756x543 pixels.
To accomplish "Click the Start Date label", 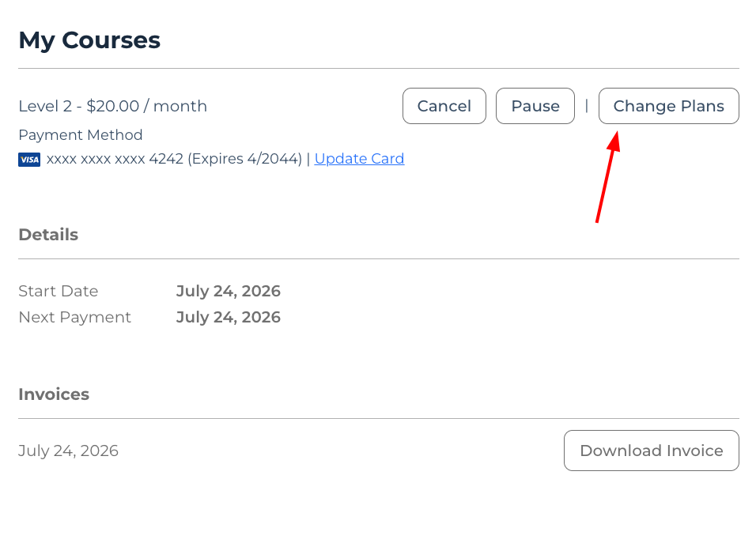I will click(x=59, y=291).
